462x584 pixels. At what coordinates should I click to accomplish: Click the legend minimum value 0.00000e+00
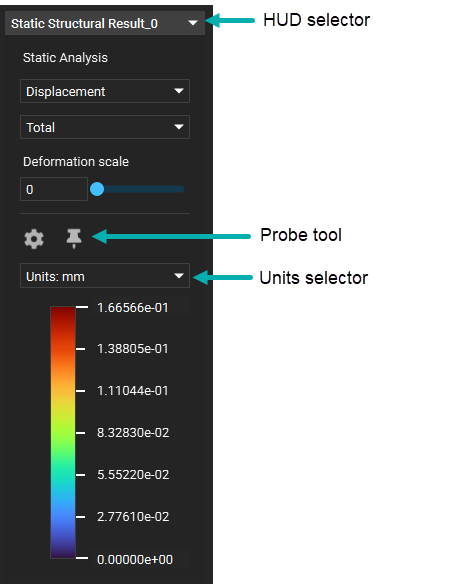(x=135, y=559)
